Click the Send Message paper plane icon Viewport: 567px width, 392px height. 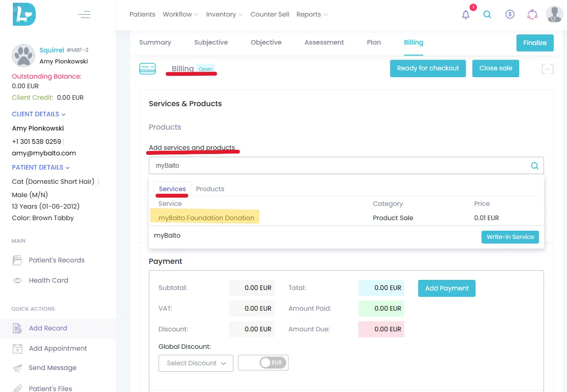click(17, 368)
